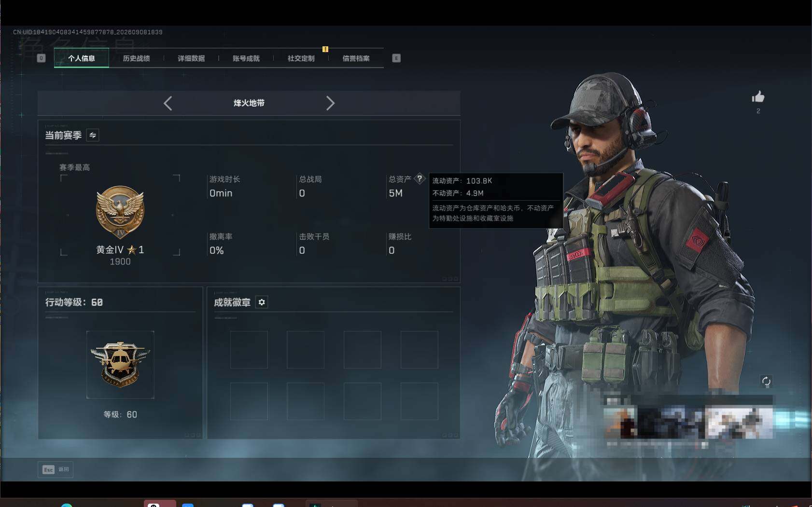The height and width of the screenshot is (507, 812).
Task: Click the 黄金IV rank name
Action: (x=110, y=250)
